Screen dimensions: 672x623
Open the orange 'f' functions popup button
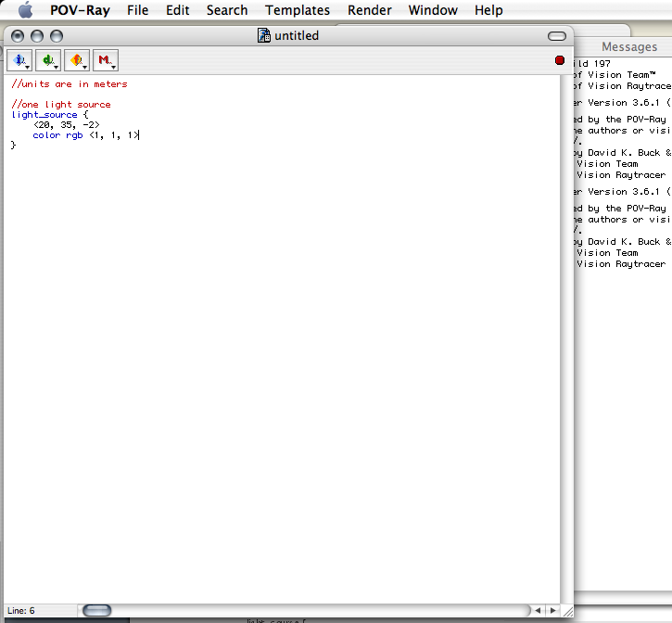click(x=77, y=61)
